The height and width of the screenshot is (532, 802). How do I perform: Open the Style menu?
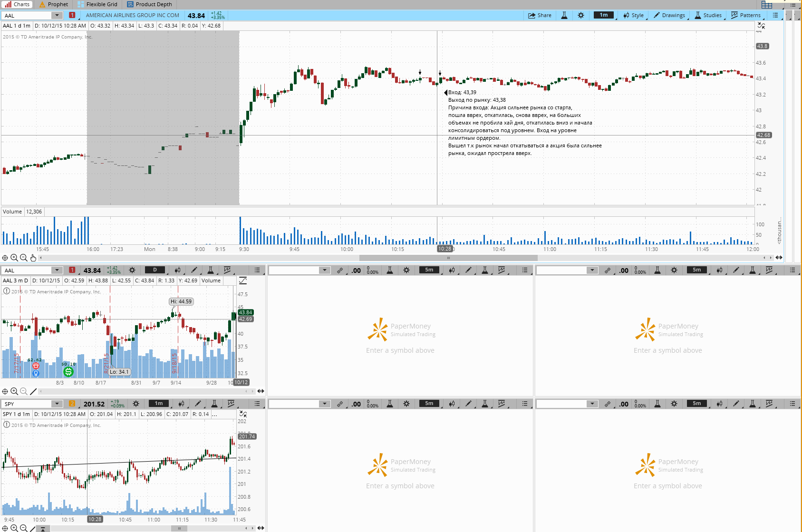click(x=633, y=15)
